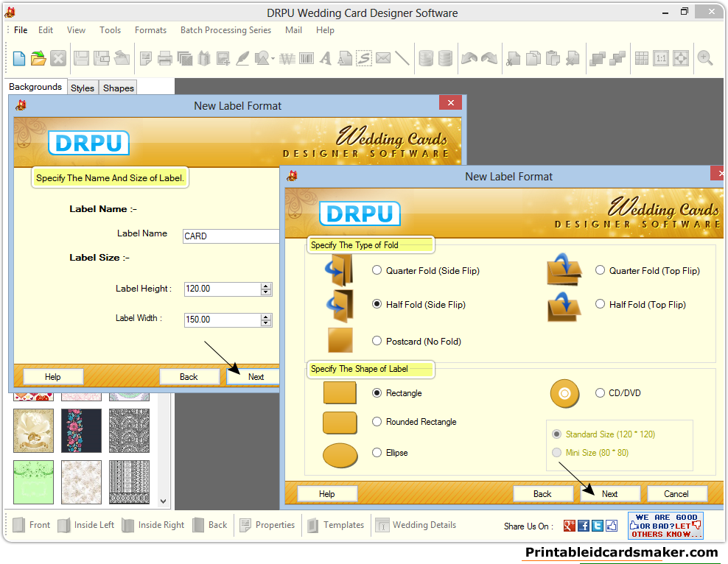Click Help in fold type dialog
This screenshot has height=564, width=728.
click(x=327, y=494)
